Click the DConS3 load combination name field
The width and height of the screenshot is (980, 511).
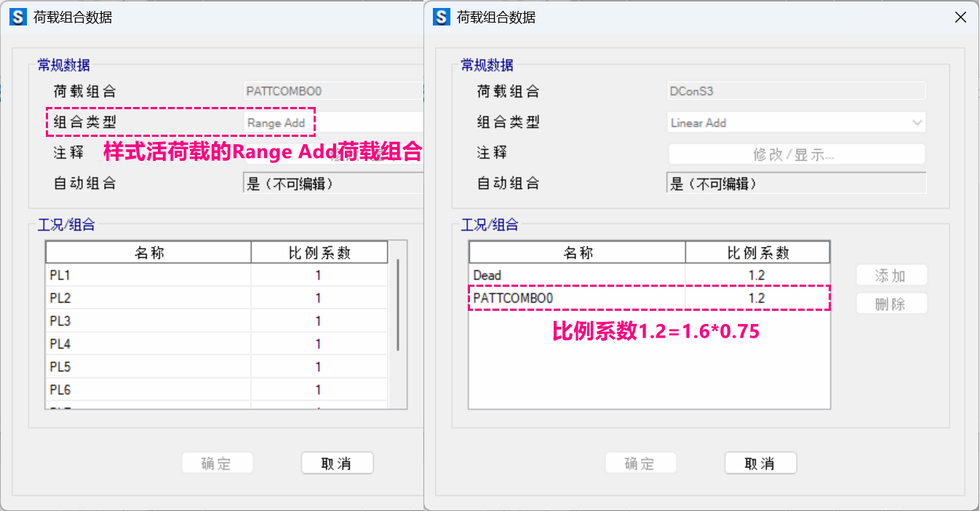(x=796, y=92)
